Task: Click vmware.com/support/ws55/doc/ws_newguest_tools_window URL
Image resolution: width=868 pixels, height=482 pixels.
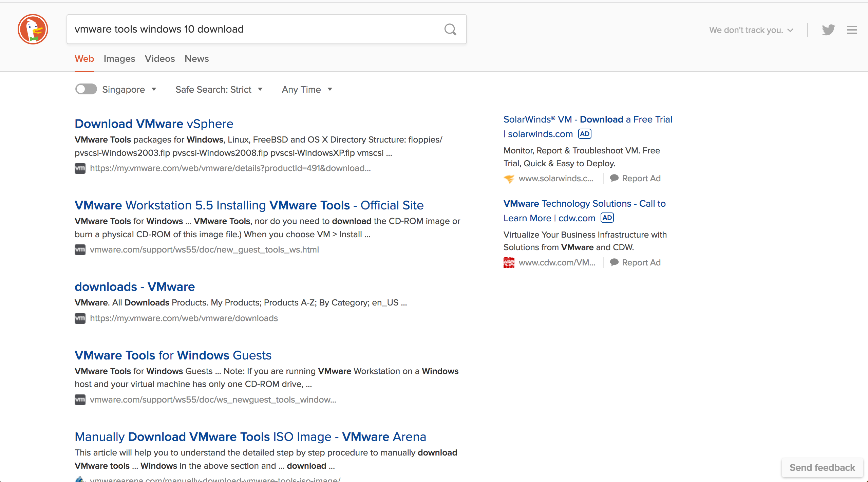Action: [213, 400]
